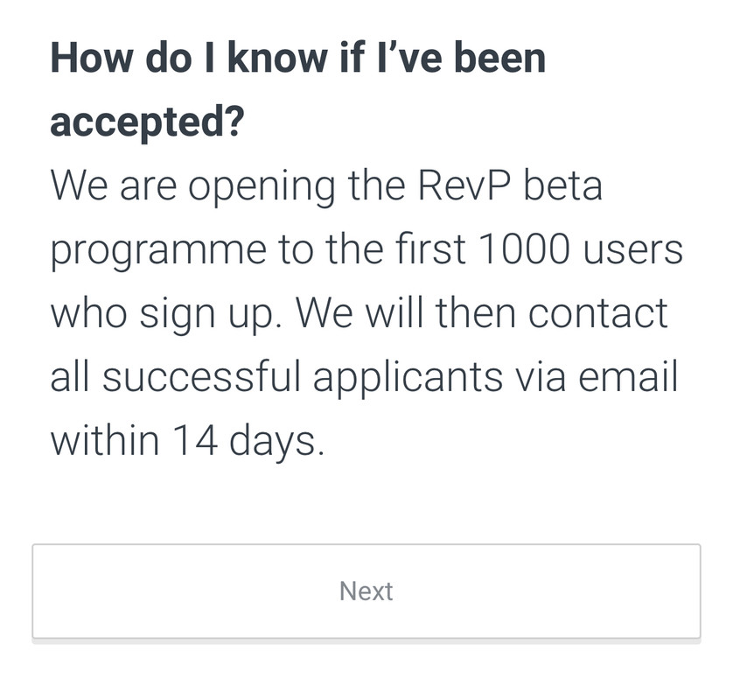Click the word "successful" in the paragraph
Screen dimensions: 733x700
pos(201,376)
